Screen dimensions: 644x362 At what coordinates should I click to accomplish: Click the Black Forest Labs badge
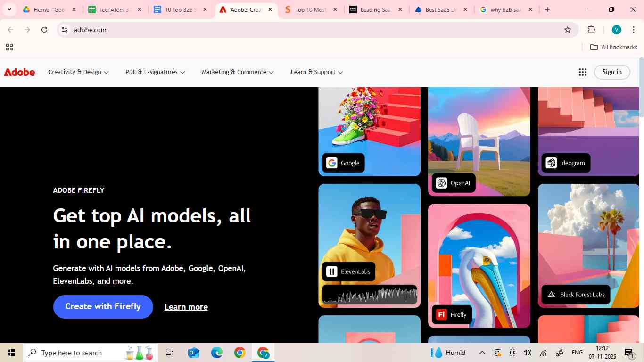pos(576,294)
